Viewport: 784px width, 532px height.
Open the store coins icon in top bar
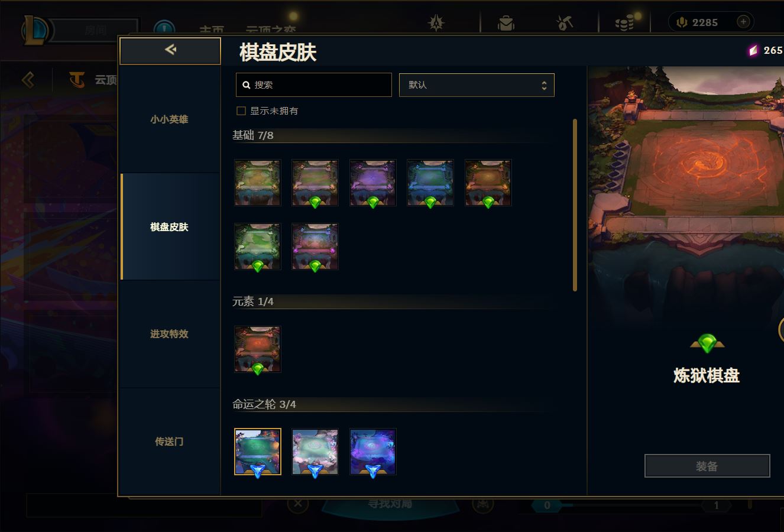[x=624, y=23]
